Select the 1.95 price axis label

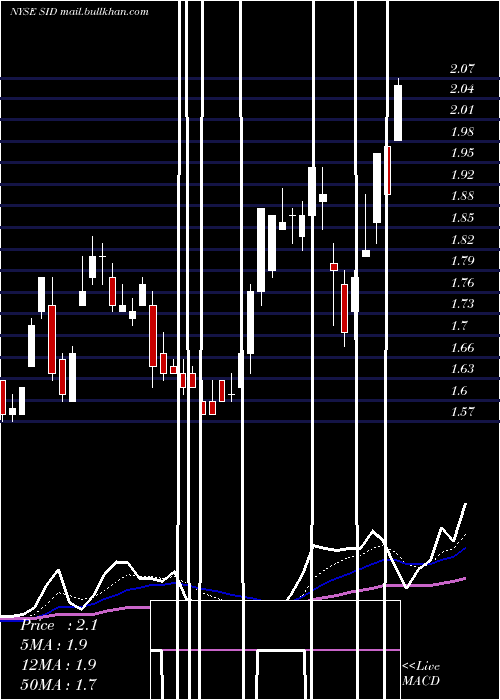tap(462, 153)
